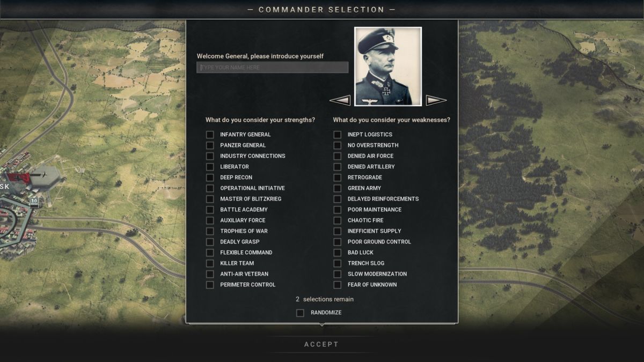644x362 pixels.
Task: Enable the Trench Slog weakness
Action: point(338,263)
